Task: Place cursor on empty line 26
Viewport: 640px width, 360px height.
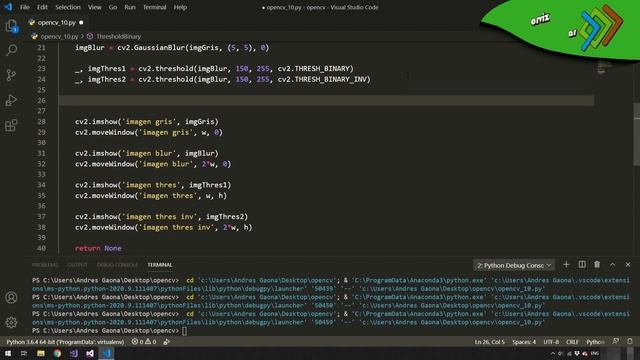Action: click(326, 100)
